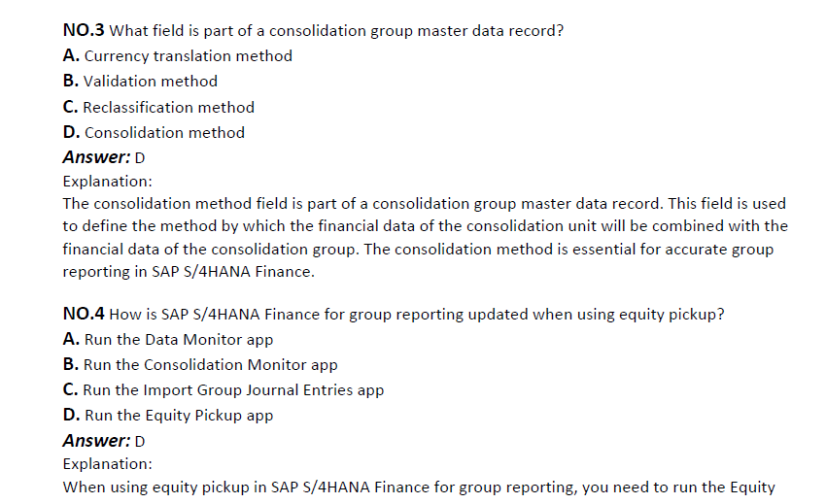Choose option C Reclassification method
826x504 pixels.
pos(158,107)
